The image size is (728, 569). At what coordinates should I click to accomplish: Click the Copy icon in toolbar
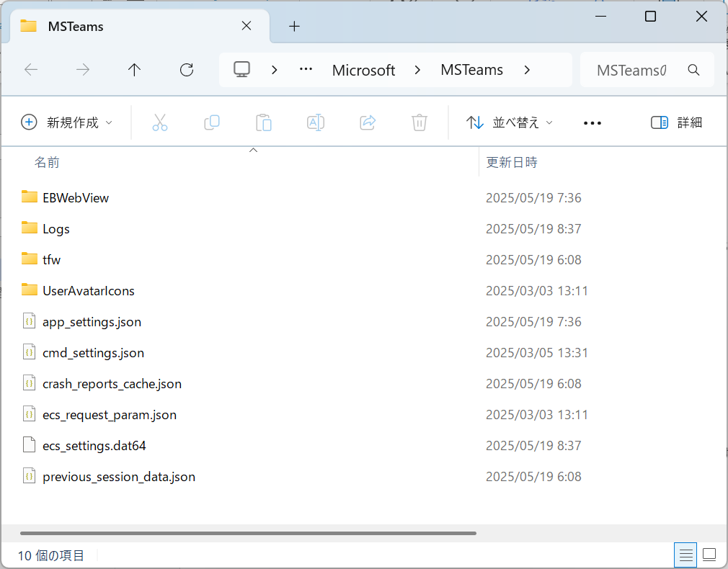[x=212, y=122]
